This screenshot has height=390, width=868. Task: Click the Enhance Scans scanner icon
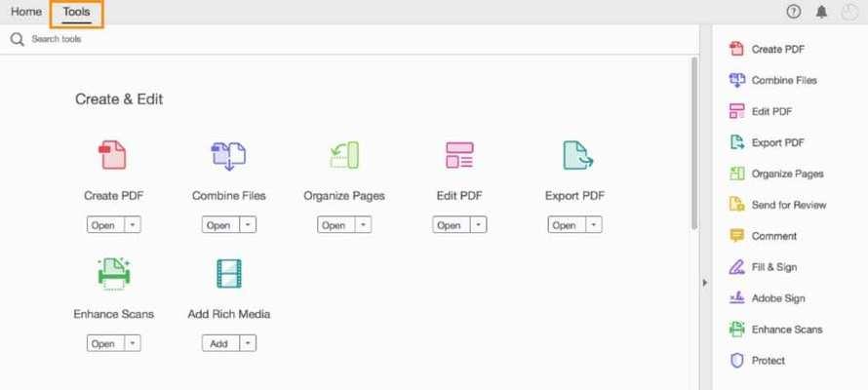pyautogui.click(x=113, y=273)
